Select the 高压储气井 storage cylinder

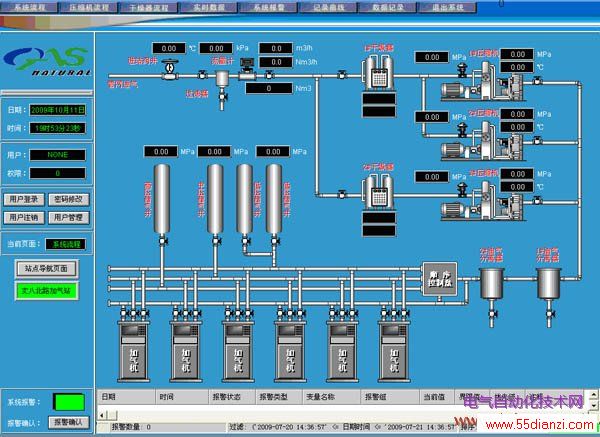(162, 199)
